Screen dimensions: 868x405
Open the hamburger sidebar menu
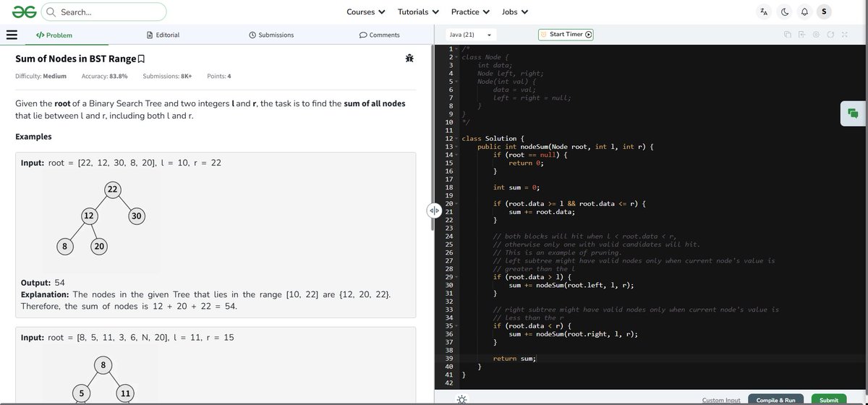click(x=12, y=35)
